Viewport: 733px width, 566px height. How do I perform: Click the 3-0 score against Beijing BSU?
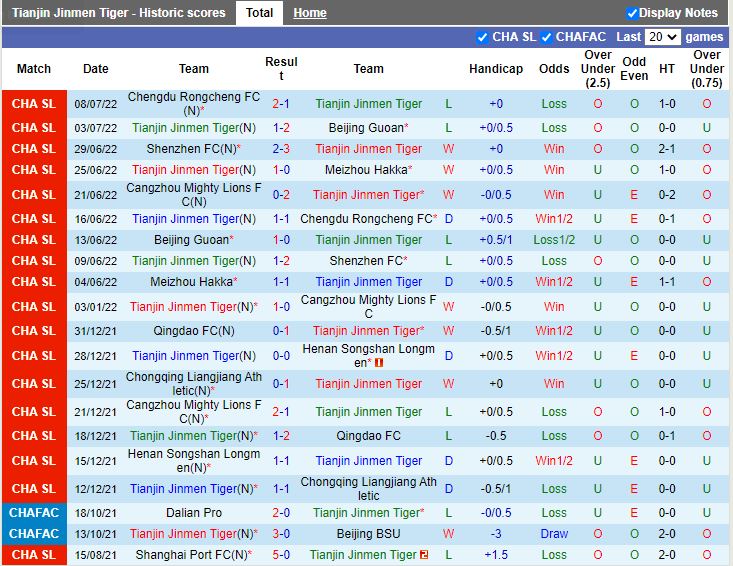(x=281, y=534)
